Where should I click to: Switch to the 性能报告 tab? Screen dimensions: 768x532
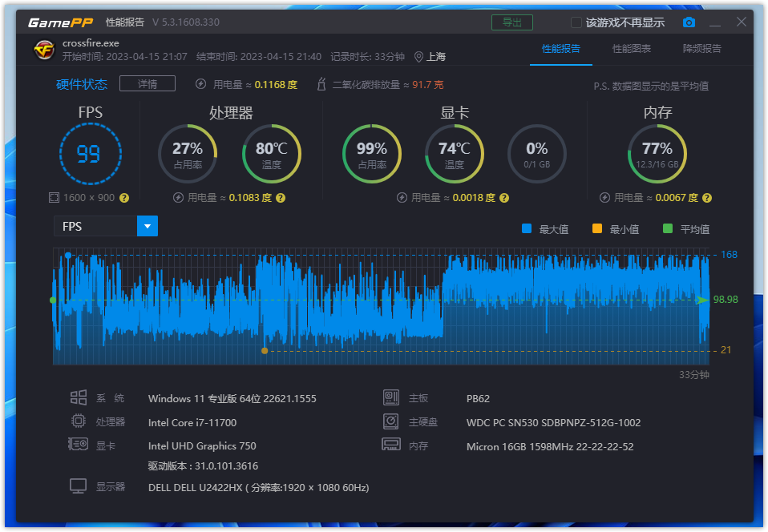[561, 48]
